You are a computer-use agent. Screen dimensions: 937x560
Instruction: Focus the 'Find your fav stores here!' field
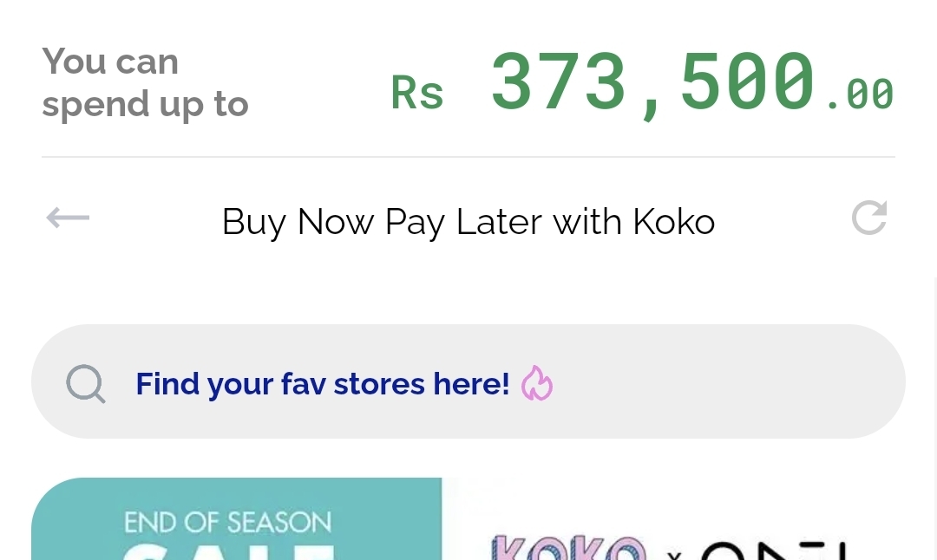pyautogui.click(x=468, y=381)
